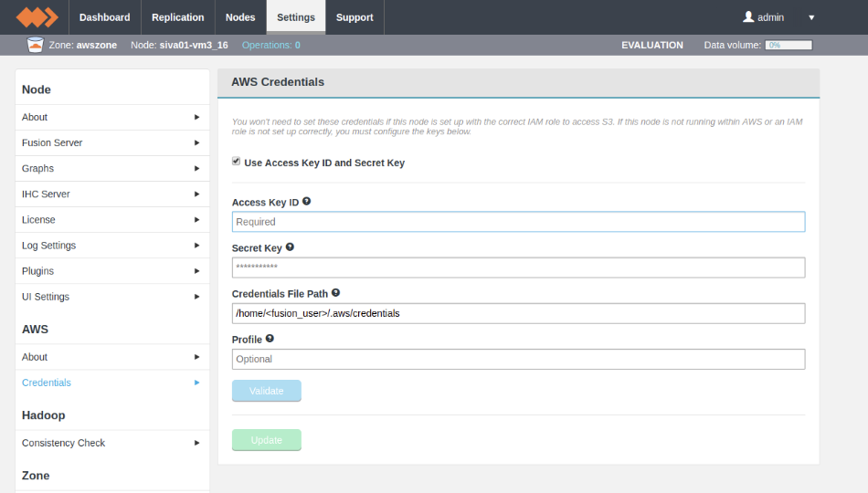Viewport: 868px width, 493px height.
Task: Click Secret Key help icon
Action: [x=290, y=247]
